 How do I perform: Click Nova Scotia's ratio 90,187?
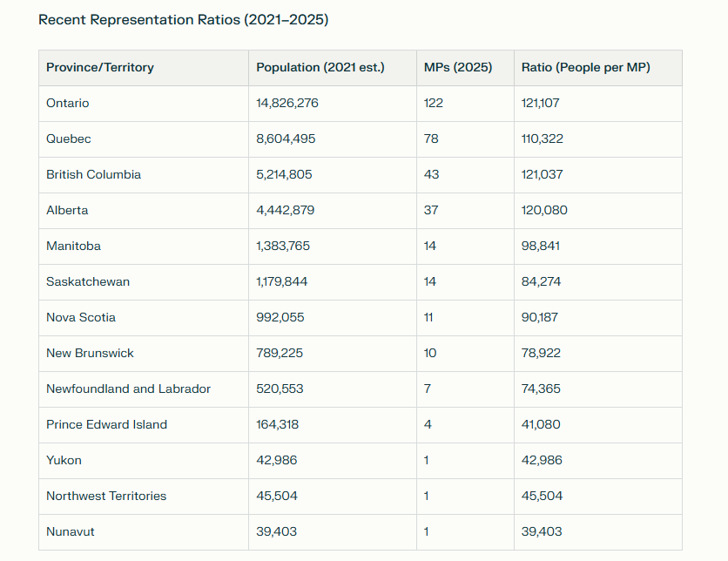[540, 318]
